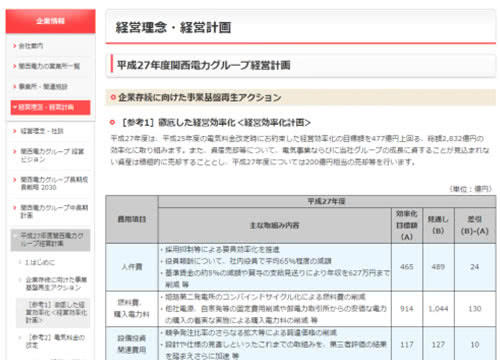Viewport: 500px width, 360px height.
Task: Click the value 914 in the table
Action: coord(407,309)
